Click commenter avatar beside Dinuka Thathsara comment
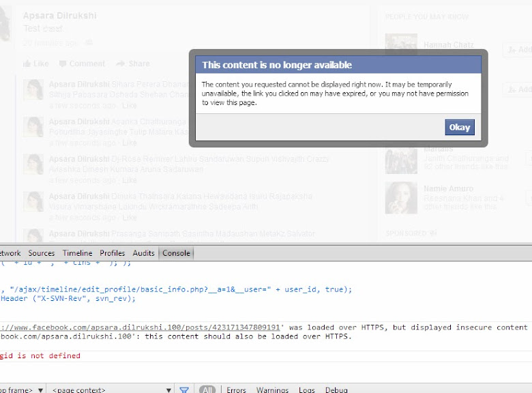The image size is (532, 393). [x=33, y=201]
